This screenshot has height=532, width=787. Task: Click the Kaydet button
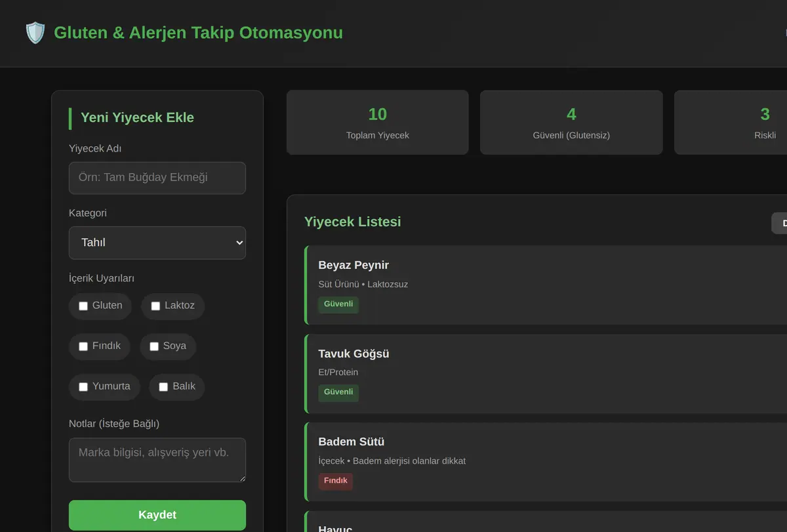pyautogui.click(x=157, y=515)
